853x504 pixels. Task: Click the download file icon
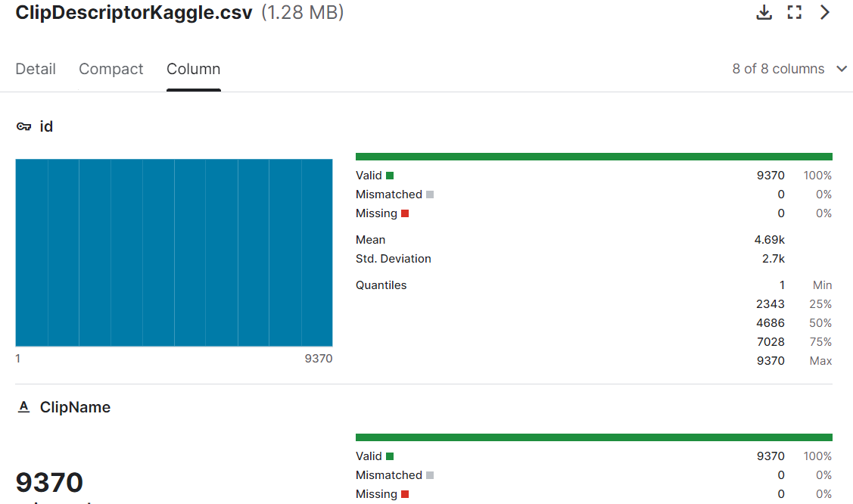click(x=764, y=13)
